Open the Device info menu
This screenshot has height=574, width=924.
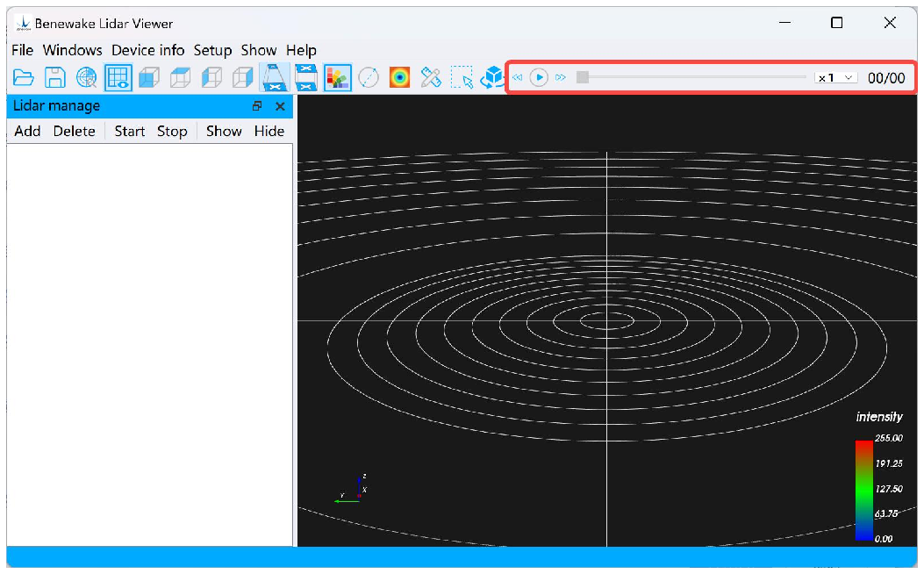[148, 50]
